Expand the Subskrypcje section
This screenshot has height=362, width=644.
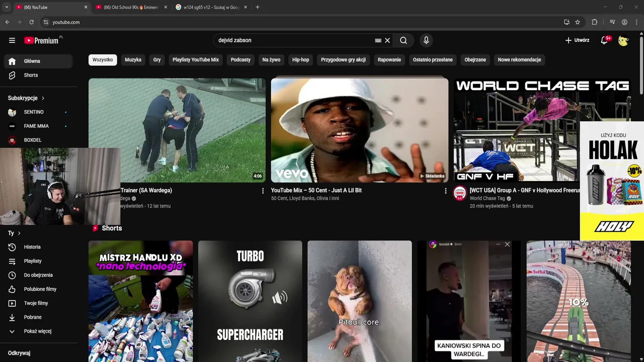click(x=26, y=98)
